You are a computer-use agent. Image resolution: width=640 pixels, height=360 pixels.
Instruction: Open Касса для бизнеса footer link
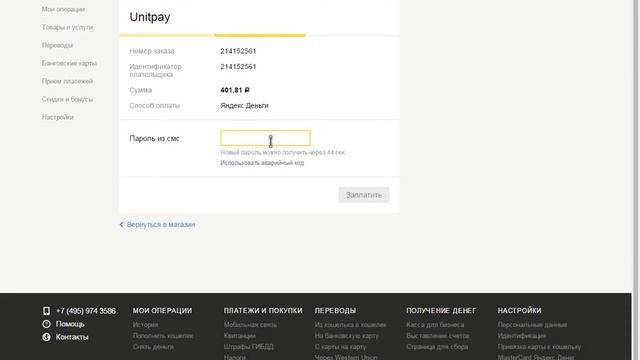[x=435, y=325]
